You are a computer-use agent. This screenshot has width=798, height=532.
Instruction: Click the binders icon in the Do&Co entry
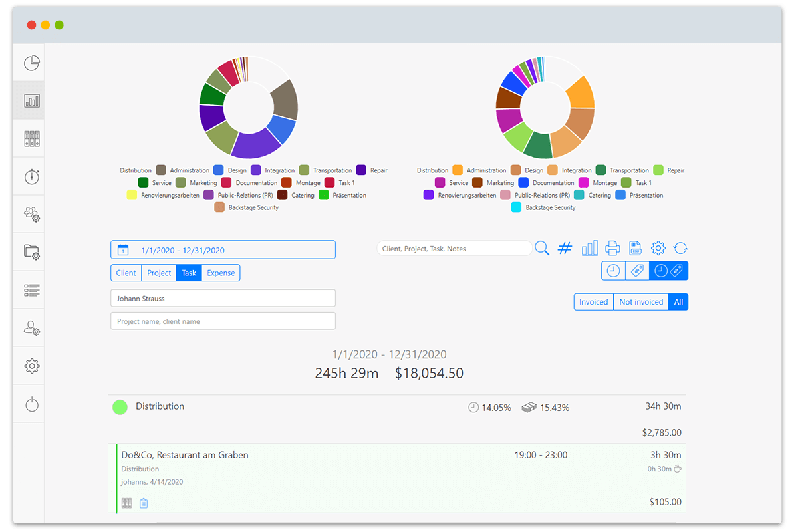point(126,503)
